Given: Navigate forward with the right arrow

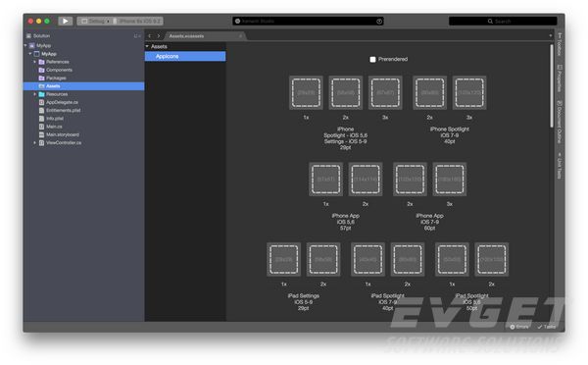Looking at the screenshot, I should pos(159,36).
